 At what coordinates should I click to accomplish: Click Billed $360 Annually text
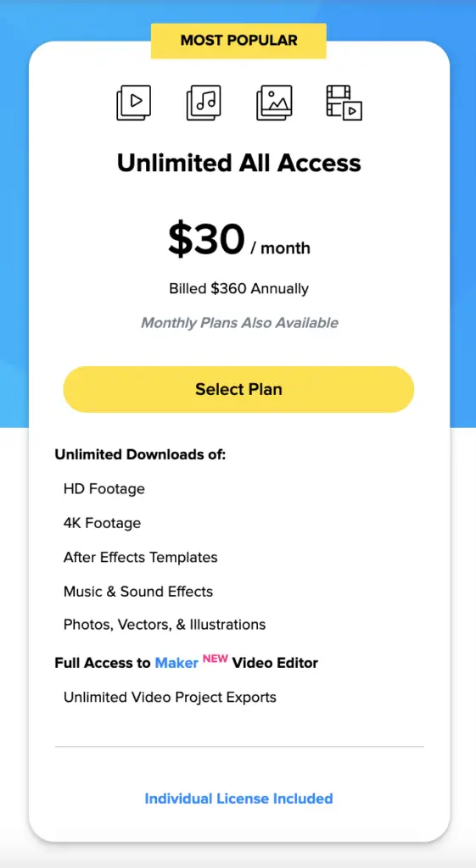point(238,288)
